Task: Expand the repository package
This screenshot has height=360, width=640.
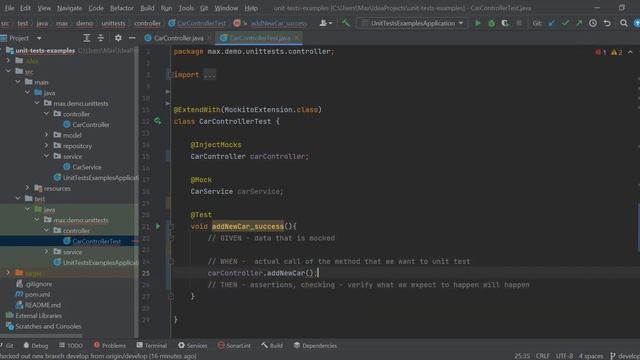Action: coord(46,145)
